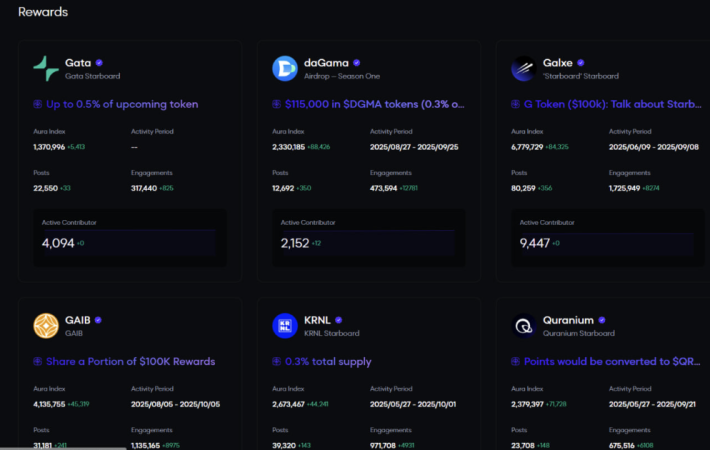
Task: Click GAIB activity period 2025/08/05 - 2025/10/05
Action: (x=175, y=404)
